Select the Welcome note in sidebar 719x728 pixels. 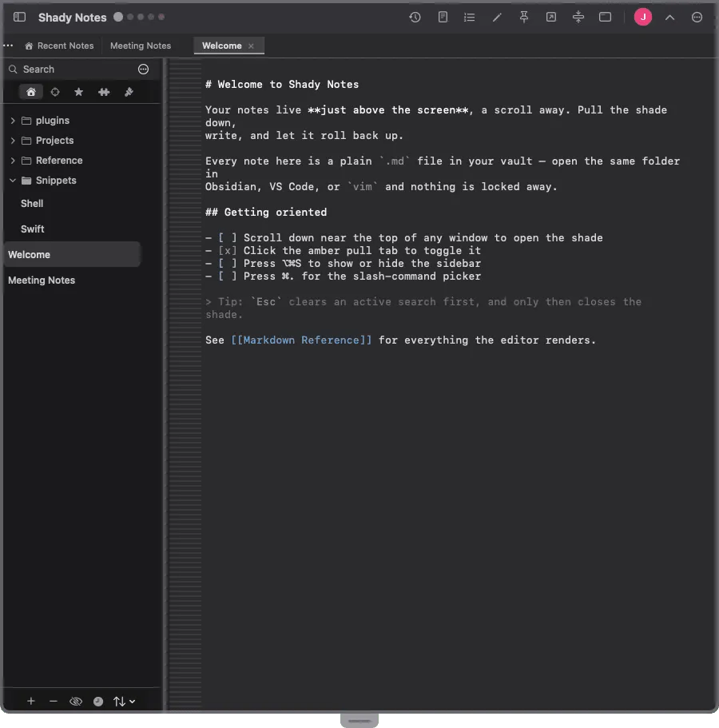pos(72,254)
